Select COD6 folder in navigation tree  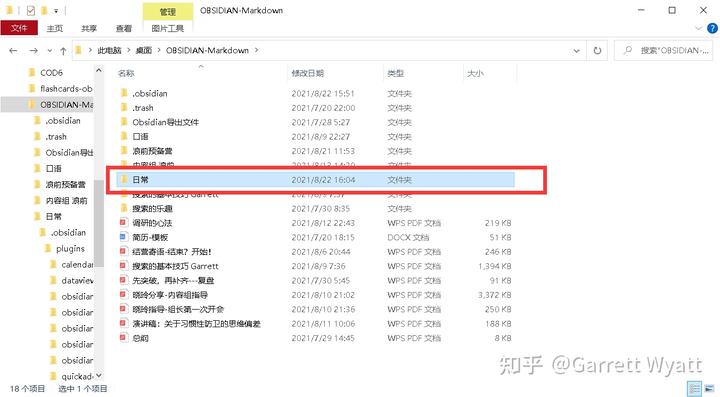[x=51, y=73]
